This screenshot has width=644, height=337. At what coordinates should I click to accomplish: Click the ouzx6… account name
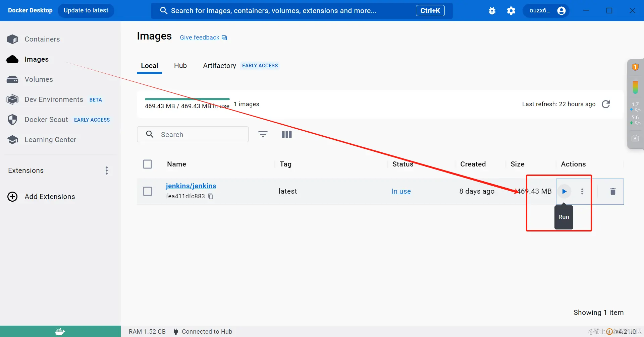pyautogui.click(x=540, y=10)
